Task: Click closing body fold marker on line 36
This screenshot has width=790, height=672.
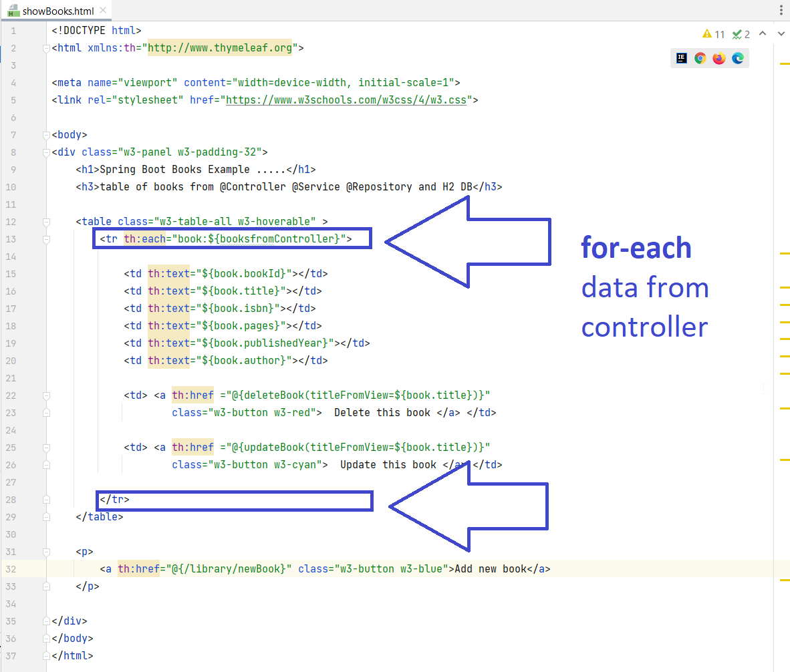Action: (46, 639)
